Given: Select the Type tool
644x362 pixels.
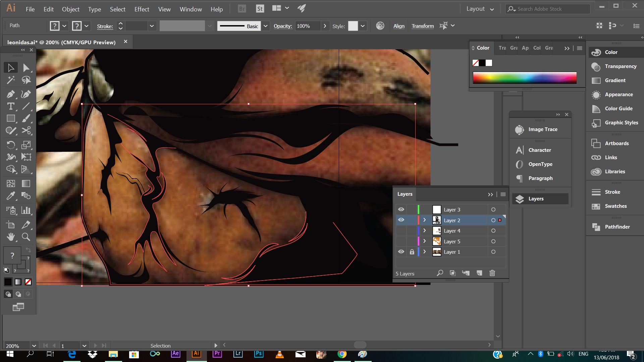Looking at the screenshot, I should click(x=10, y=107).
